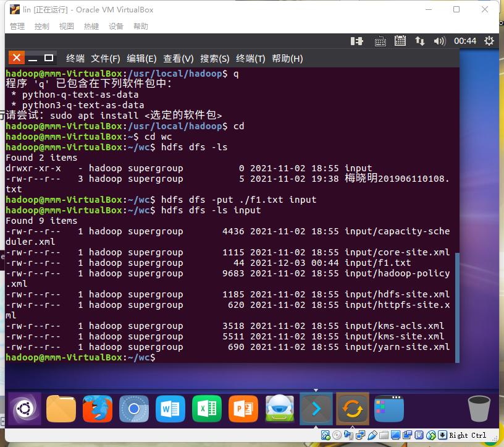The width and height of the screenshot is (504, 447).
Task: Open VirtualBox 设备 menu
Action: point(116,27)
